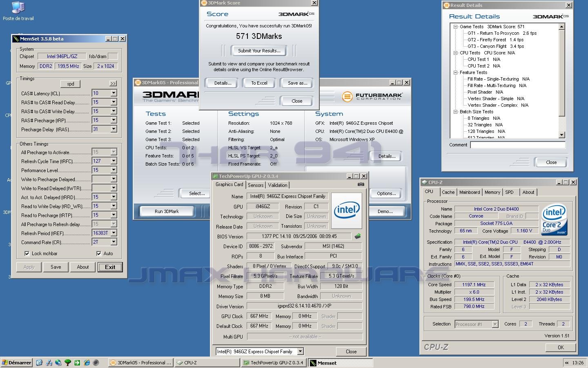Click the GPU-Z BIOS save chip icon
The height and width of the screenshot is (368, 588).
[x=358, y=236]
